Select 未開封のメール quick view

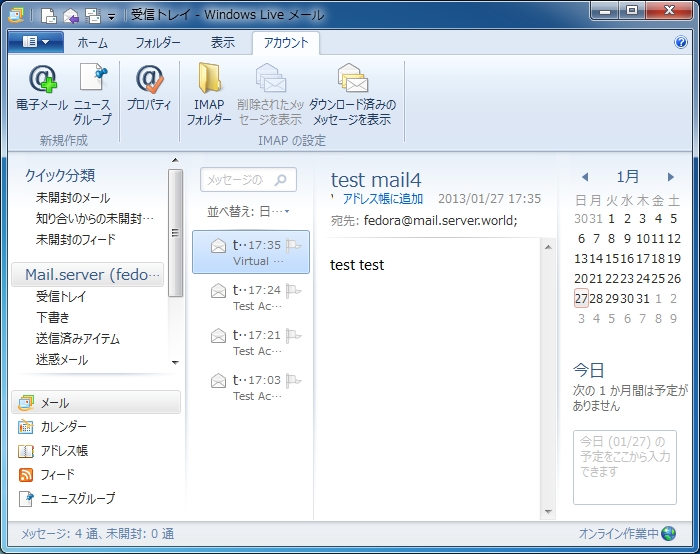[x=73, y=198]
